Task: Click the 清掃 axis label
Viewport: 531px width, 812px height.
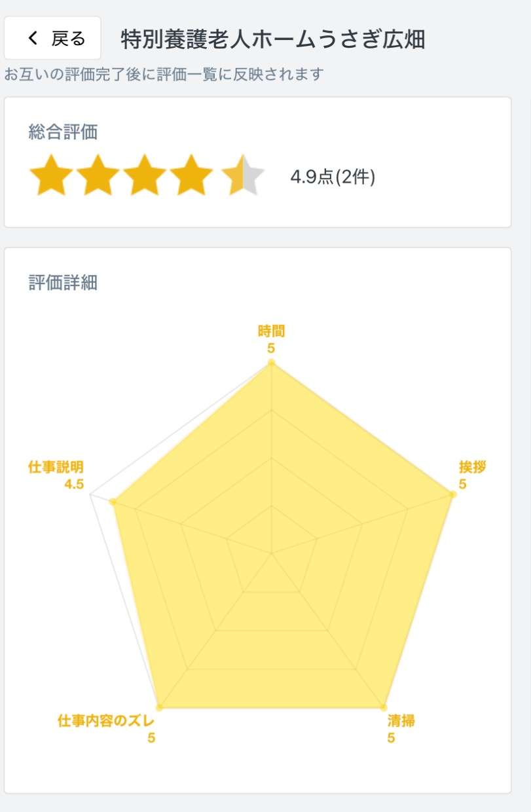Action: point(401,721)
